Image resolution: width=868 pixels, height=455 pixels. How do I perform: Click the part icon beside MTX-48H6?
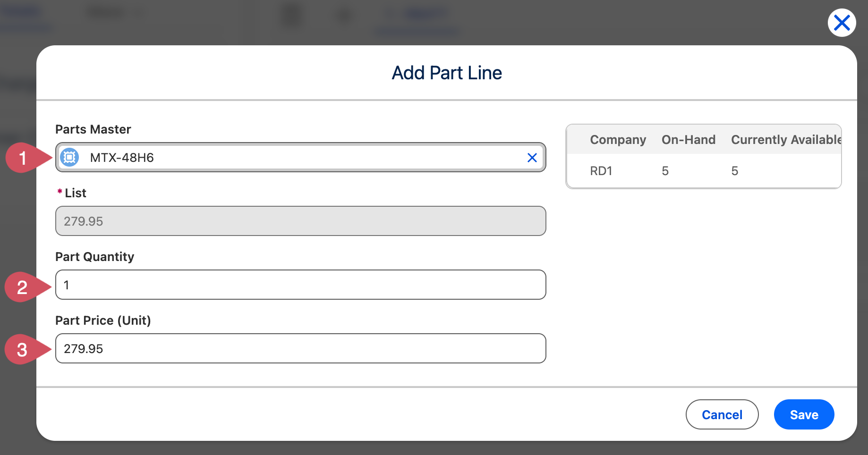(69, 157)
